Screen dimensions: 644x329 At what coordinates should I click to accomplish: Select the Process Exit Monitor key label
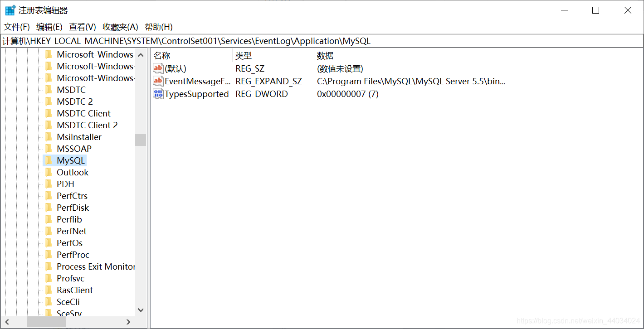pyautogui.click(x=96, y=266)
